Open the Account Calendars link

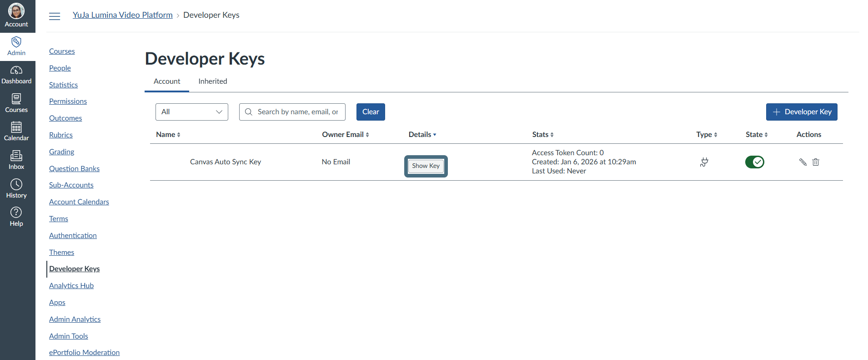pos(79,202)
